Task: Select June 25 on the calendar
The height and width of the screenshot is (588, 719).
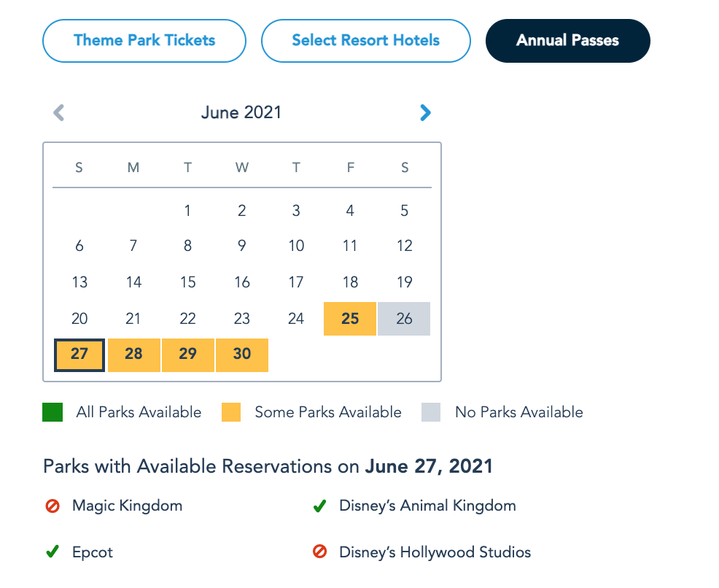Action: coord(350,319)
